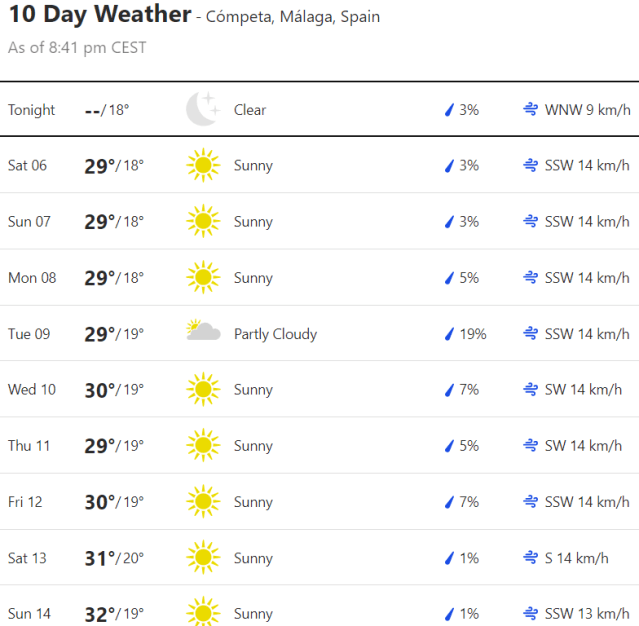Click the Cómpeta, Málaga, Spain location text
The height and width of the screenshot is (626, 639).
[293, 17]
